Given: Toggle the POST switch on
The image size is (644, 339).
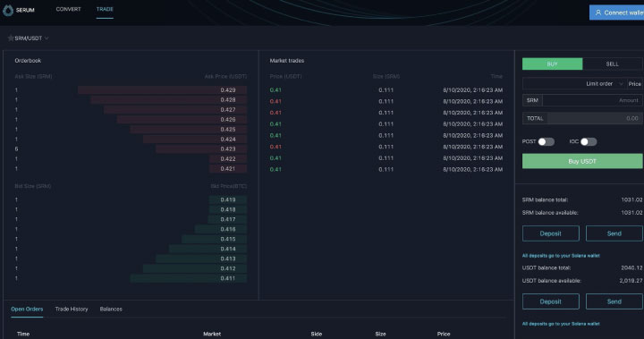Looking at the screenshot, I should click(547, 141).
